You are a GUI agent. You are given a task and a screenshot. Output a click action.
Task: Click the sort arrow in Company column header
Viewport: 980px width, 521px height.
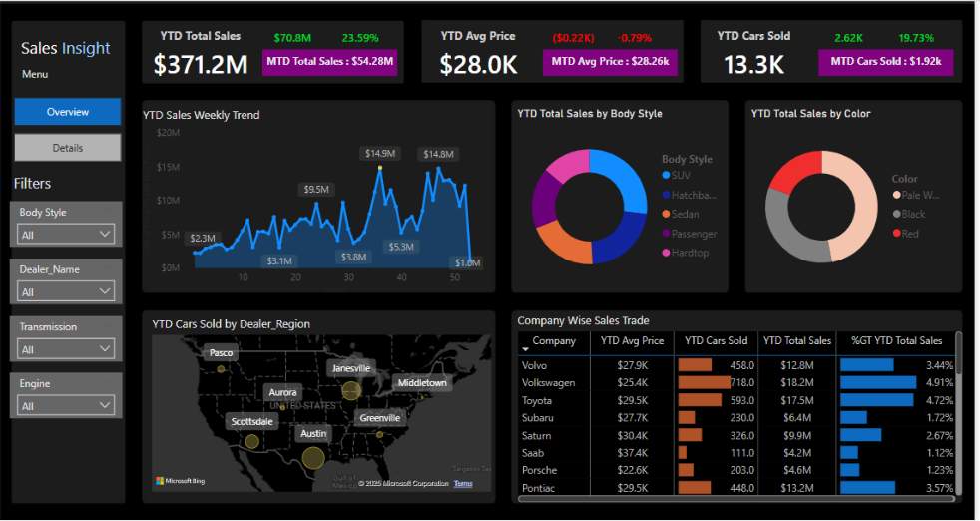pos(526,349)
